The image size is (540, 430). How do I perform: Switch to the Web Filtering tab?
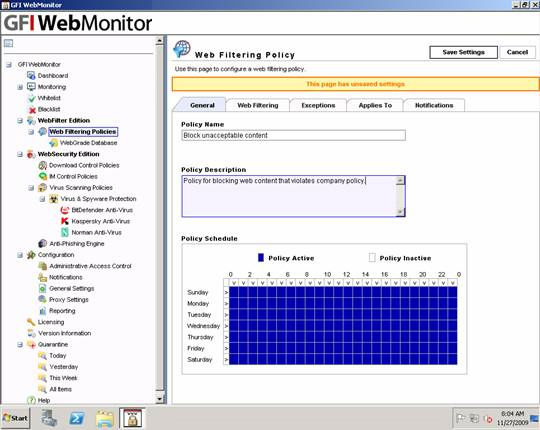[x=258, y=105]
